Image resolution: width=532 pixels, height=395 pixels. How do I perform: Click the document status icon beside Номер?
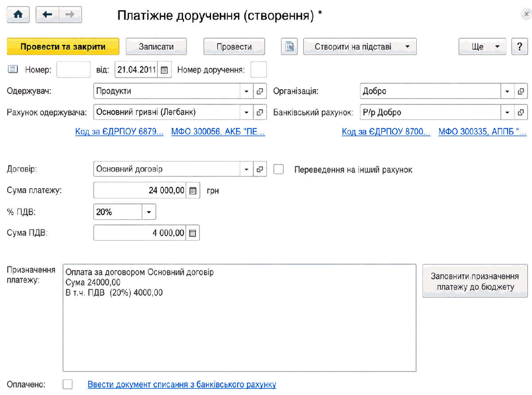pos(12,69)
